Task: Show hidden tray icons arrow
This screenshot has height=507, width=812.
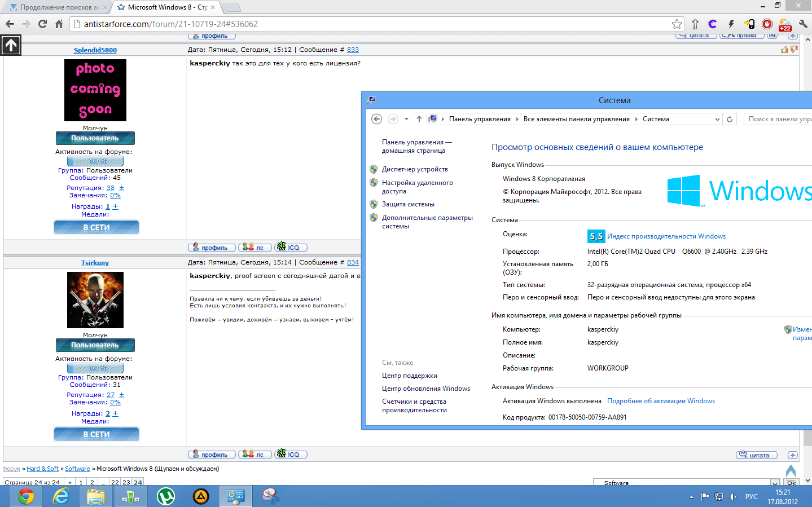Action: [x=691, y=497]
